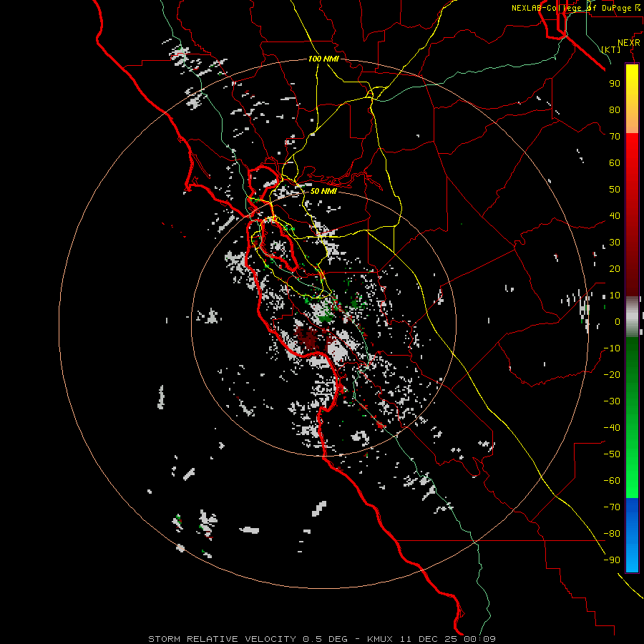Click the 100 NMI range ring label
The image size is (644, 644).
coord(323,59)
